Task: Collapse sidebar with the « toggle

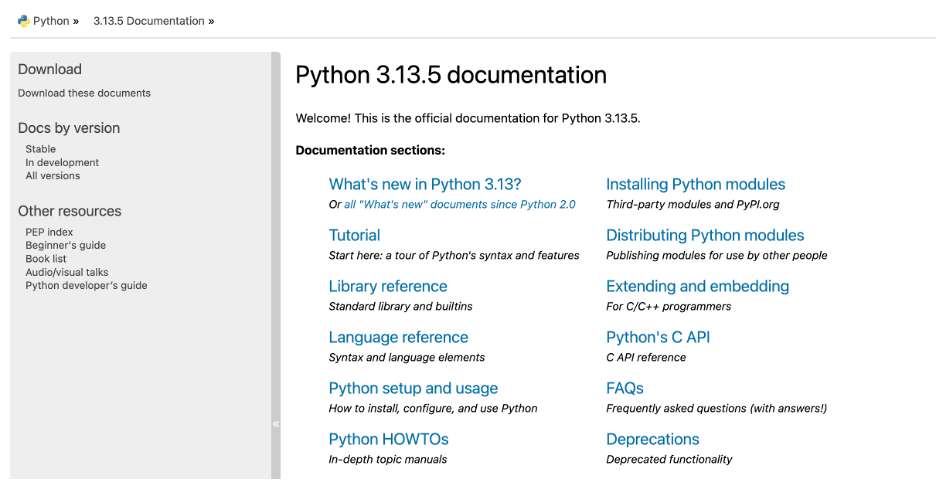Action: tap(276, 424)
